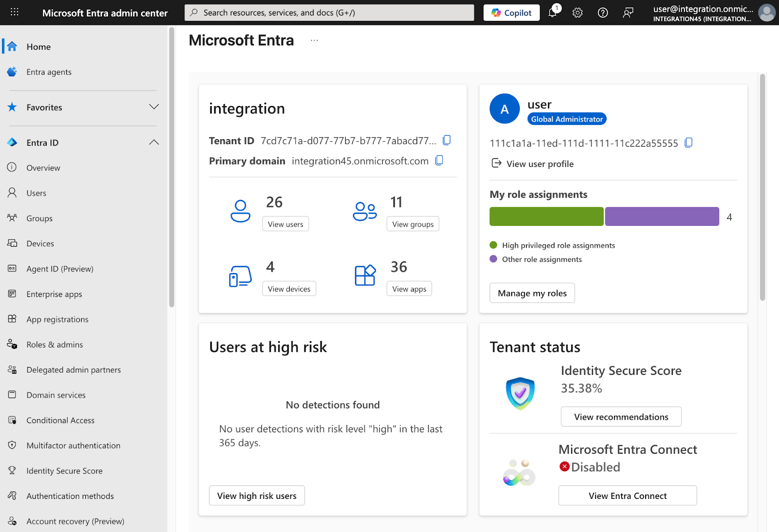Collapse the Entra ID section
This screenshot has height=532, width=779.
(154, 143)
